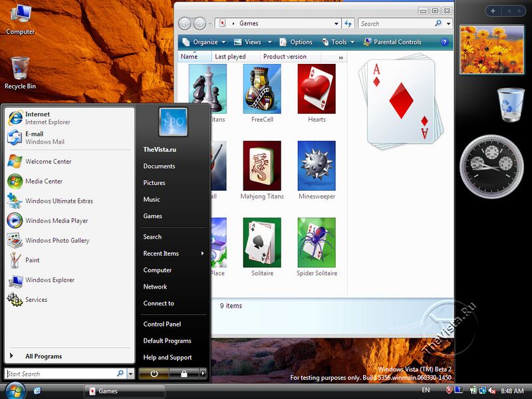
Task: Open Windows Media Player from Start menu
Action: pos(56,221)
